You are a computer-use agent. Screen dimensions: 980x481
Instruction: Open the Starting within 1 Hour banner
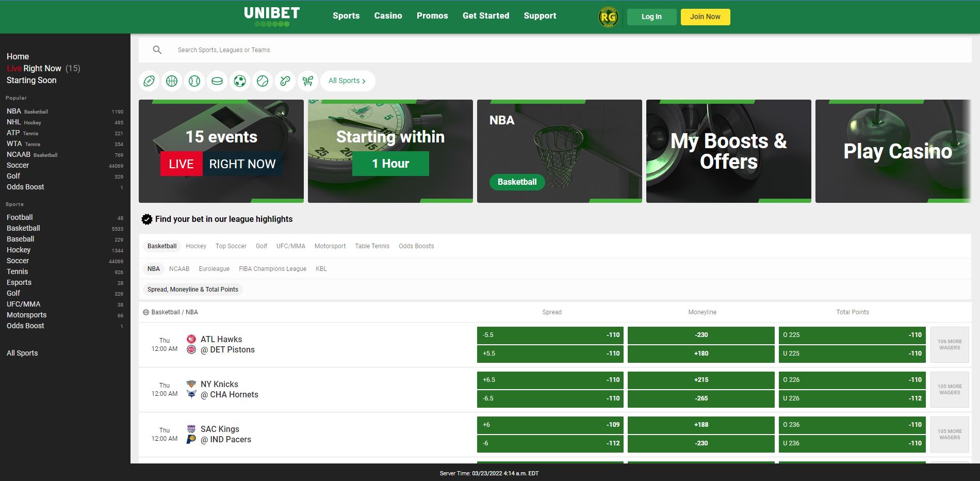[x=390, y=151]
